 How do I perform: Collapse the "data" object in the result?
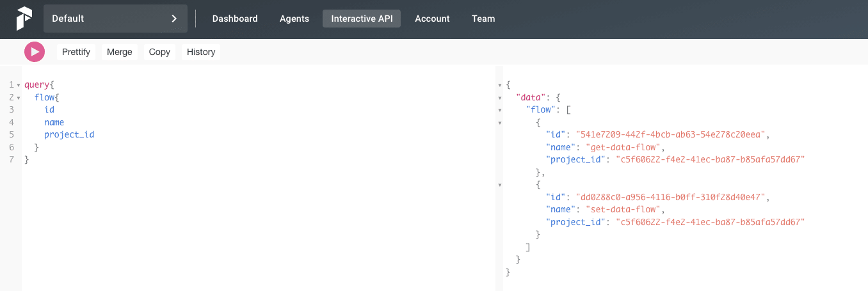pos(500,98)
